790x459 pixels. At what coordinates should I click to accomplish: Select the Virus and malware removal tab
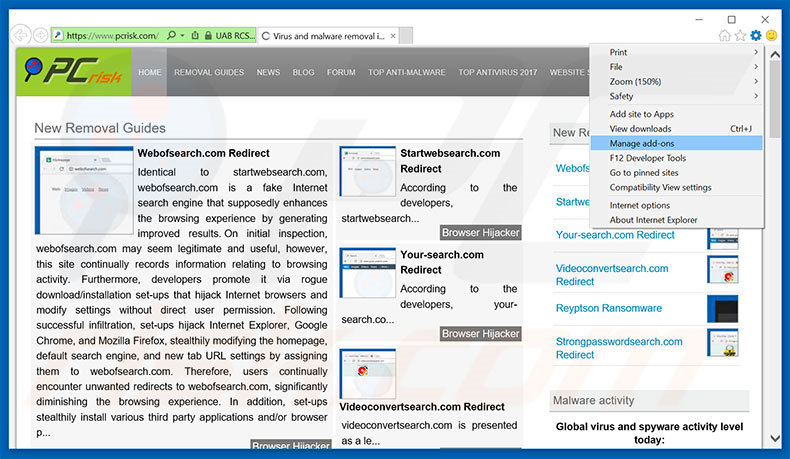[x=328, y=36]
